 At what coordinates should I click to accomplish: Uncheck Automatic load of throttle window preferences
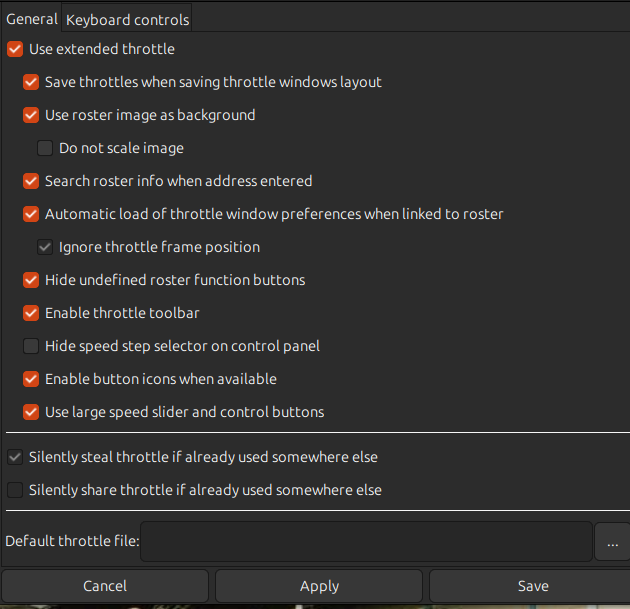tap(31, 214)
